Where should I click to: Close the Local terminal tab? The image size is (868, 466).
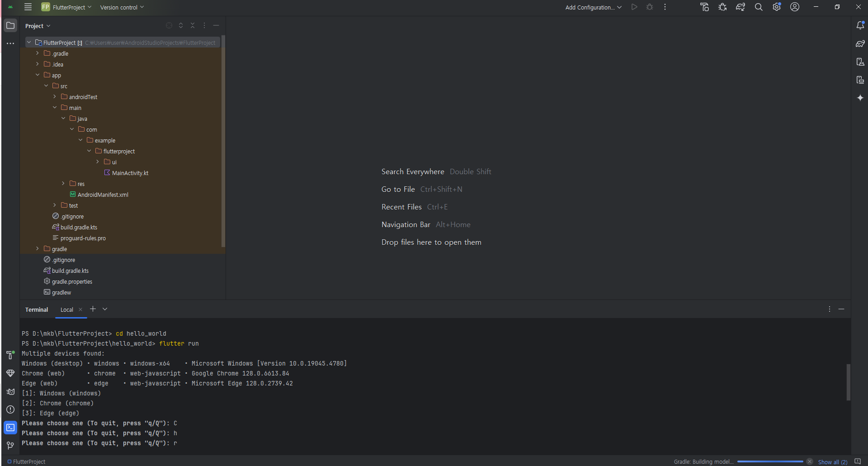click(80, 310)
